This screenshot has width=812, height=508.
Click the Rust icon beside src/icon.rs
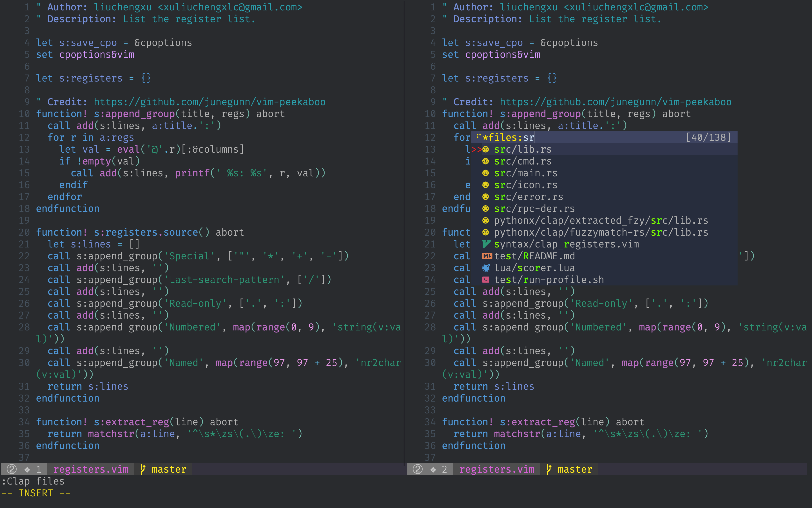pos(486,185)
